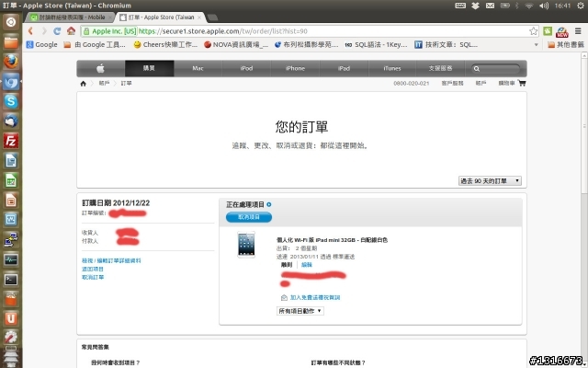Screen dimensions: 588x368
Task: Open LibreOffice Calc from the launcher
Action: click(11, 180)
